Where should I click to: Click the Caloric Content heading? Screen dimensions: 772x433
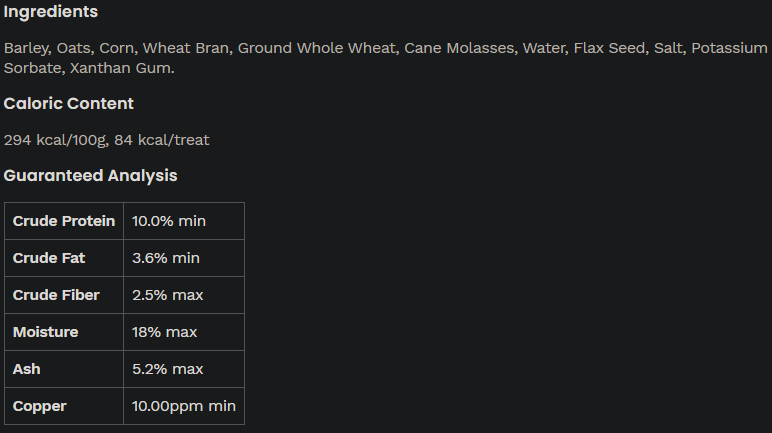pyautogui.click(x=68, y=103)
